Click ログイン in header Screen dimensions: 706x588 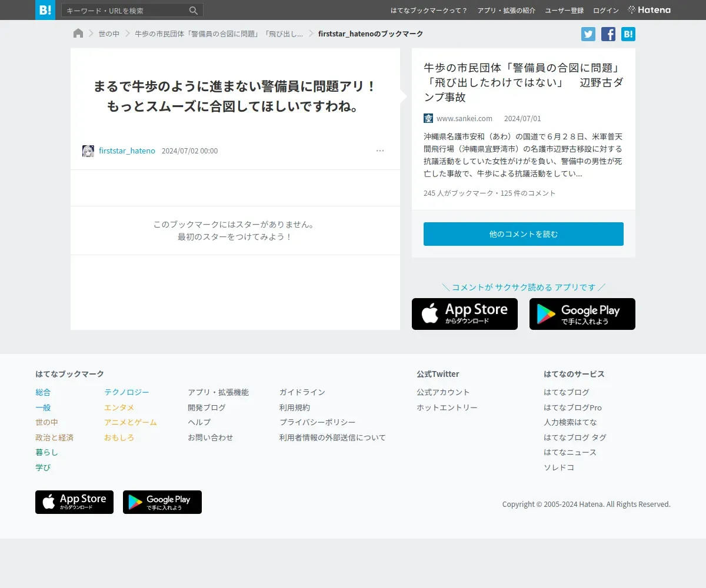point(606,11)
